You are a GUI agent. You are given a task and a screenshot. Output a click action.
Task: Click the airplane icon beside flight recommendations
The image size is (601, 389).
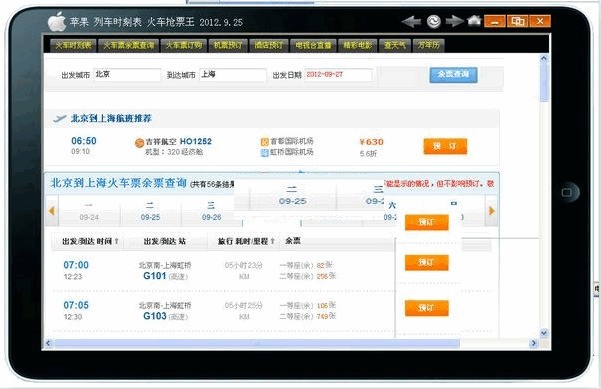(60, 118)
